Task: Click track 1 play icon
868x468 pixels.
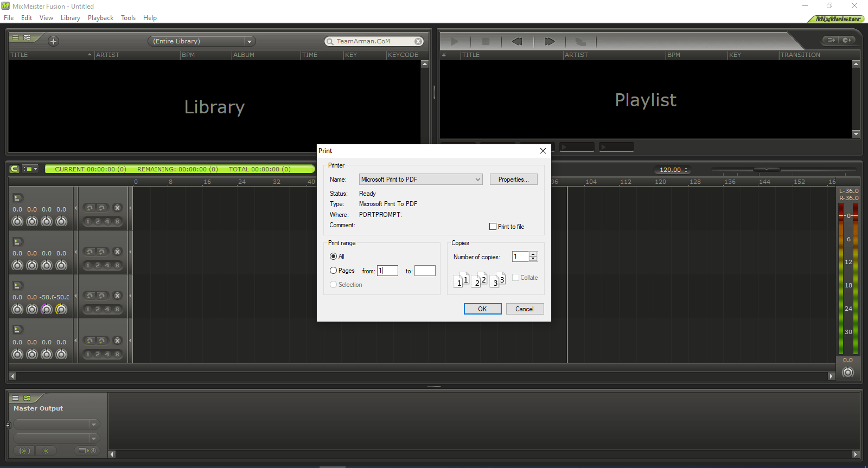Action: tap(17, 198)
